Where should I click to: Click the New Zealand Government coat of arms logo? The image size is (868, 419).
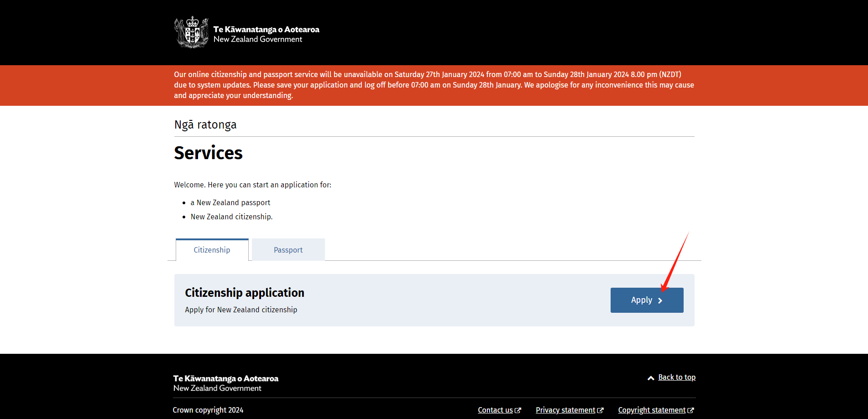point(192,32)
